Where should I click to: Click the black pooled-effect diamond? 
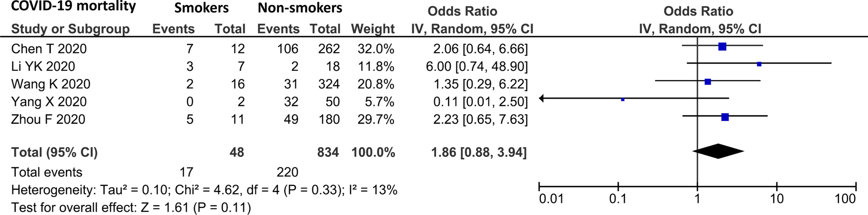718,151
